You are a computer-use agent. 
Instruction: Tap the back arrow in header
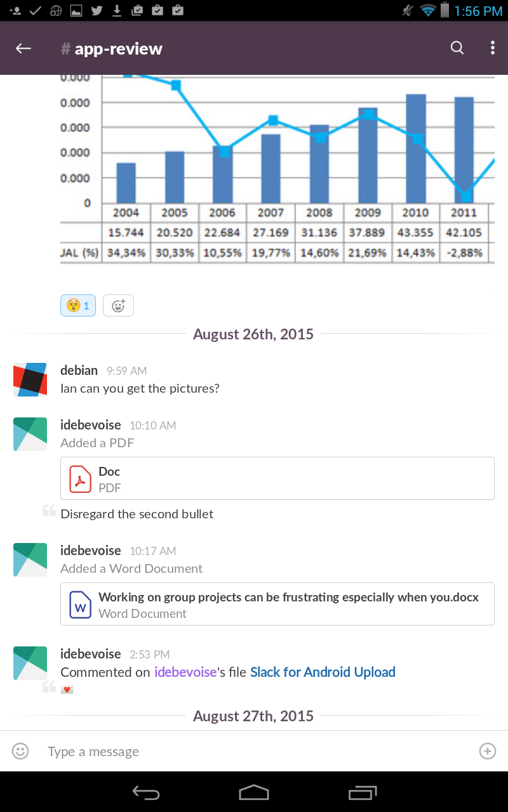[23, 48]
